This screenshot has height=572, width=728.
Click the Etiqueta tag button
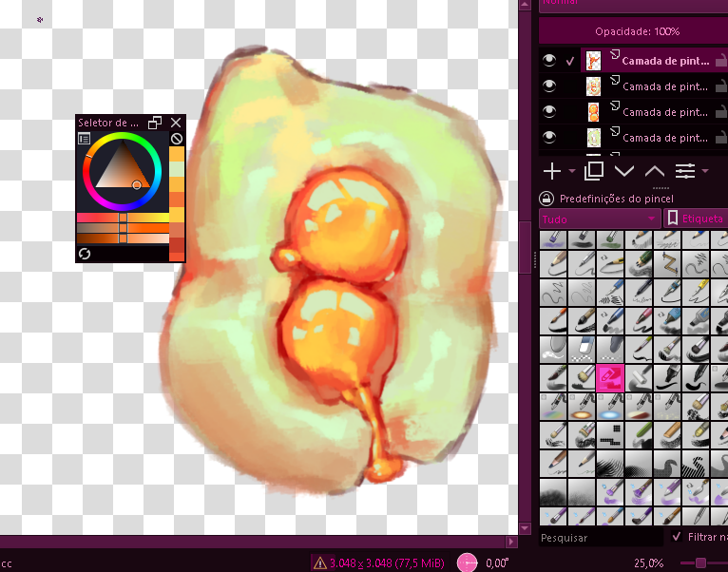pyautogui.click(x=696, y=219)
